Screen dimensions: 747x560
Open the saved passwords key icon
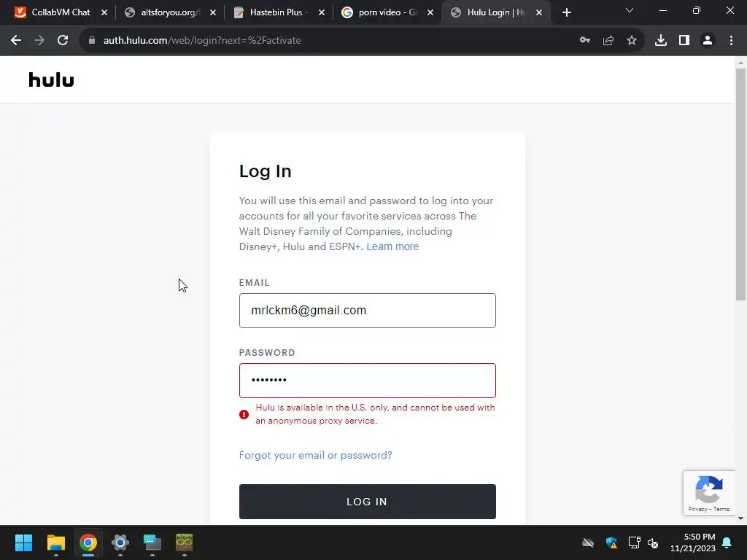[585, 41]
